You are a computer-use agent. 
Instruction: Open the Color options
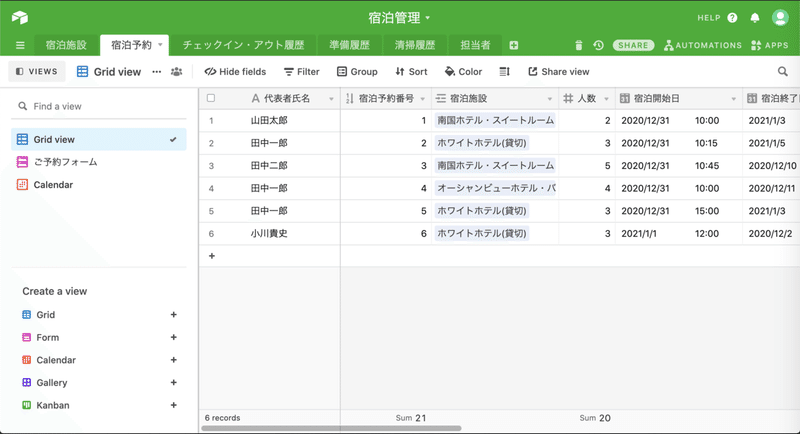pos(463,72)
